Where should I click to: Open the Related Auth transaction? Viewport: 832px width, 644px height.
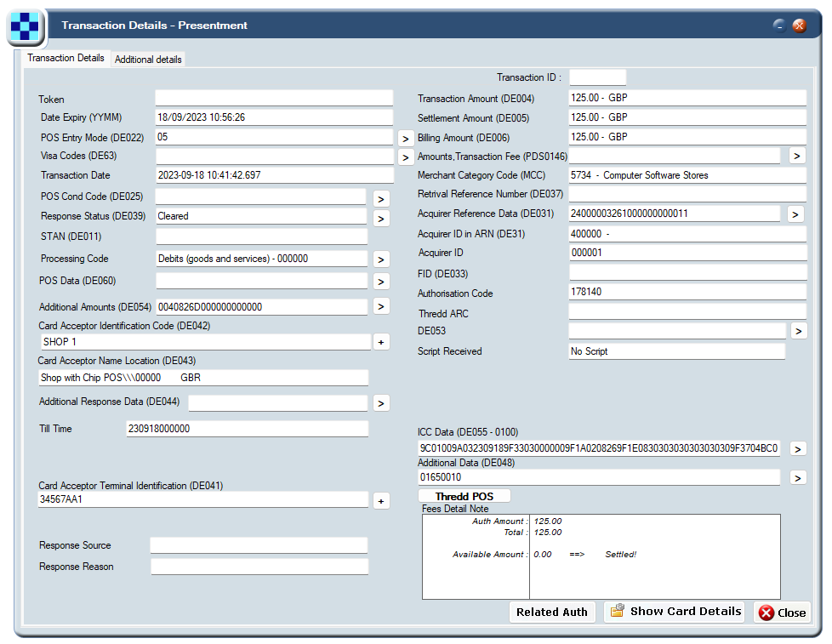(x=552, y=613)
